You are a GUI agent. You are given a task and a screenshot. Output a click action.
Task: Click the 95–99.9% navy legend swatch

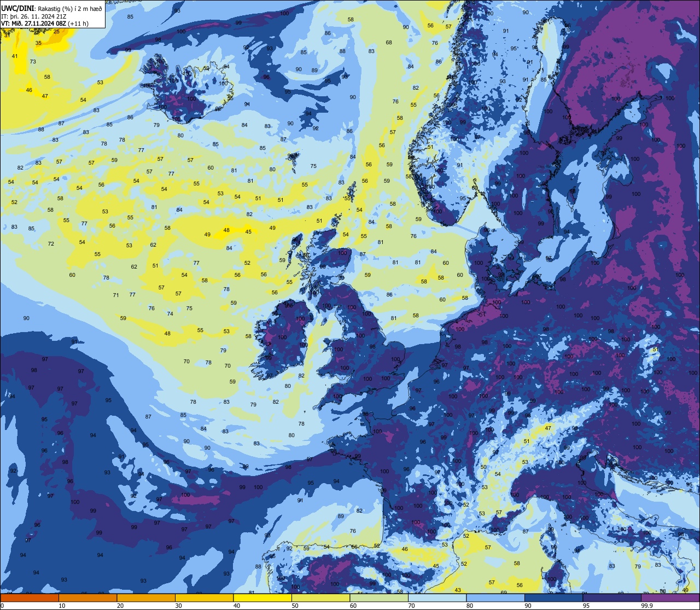coord(612,598)
